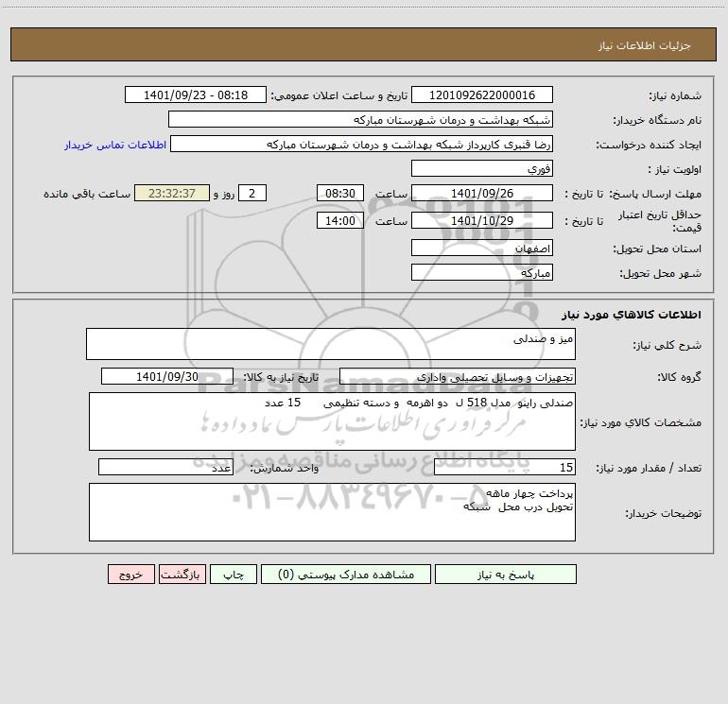This screenshot has height=704, width=728.
Task: Click the label شهر محل تحویل
Action: (x=660, y=273)
